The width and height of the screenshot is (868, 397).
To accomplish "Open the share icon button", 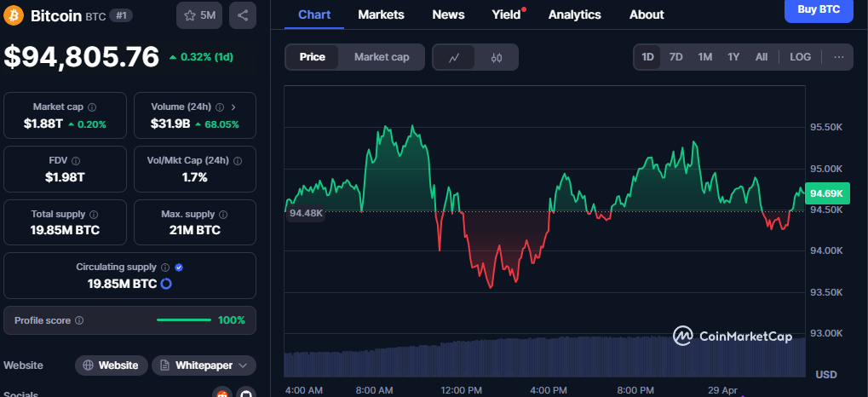I will click(243, 15).
